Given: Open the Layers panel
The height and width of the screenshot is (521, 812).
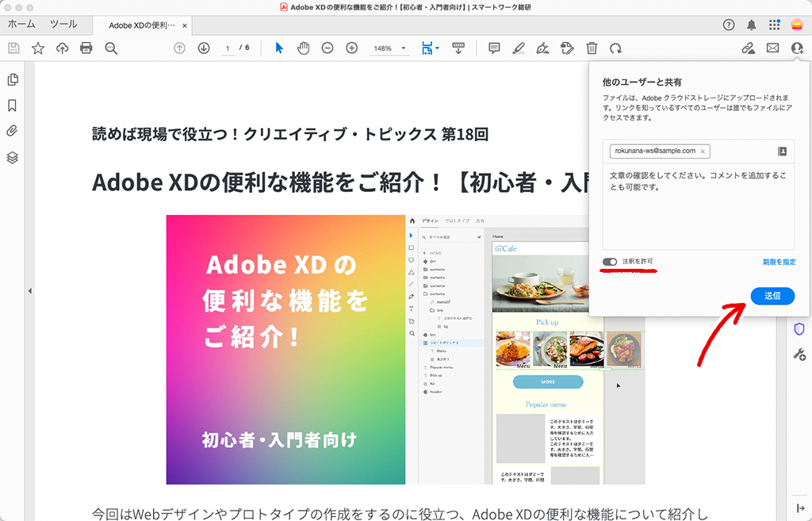Looking at the screenshot, I should point(13,158).
